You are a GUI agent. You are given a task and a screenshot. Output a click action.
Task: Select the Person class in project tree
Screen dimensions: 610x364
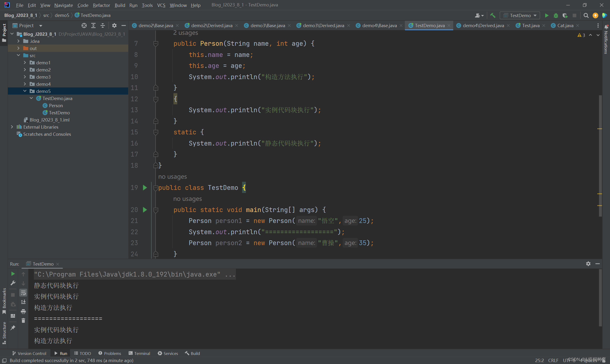tap(56, 106)
